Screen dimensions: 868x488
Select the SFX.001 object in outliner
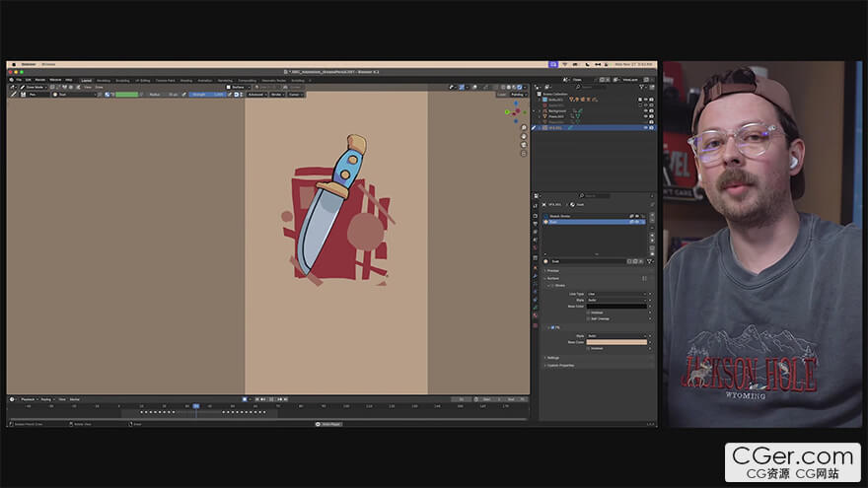[557, 127]
